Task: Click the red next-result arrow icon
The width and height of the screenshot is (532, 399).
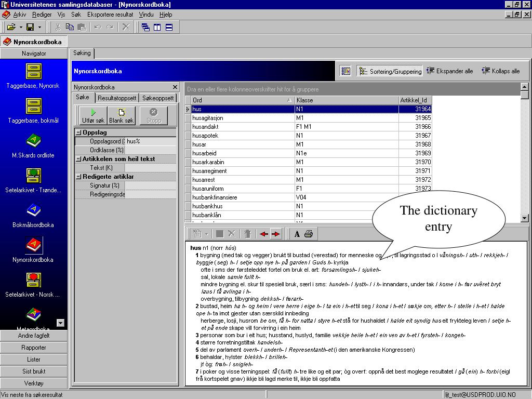Action: [276, 234]
